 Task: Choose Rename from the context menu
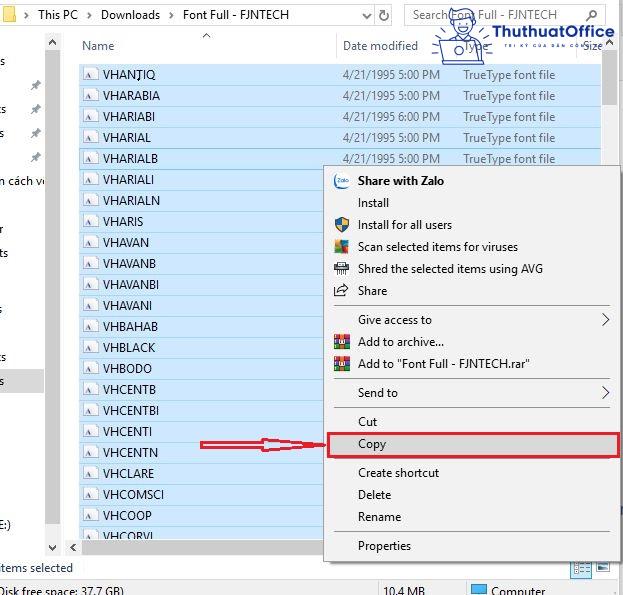(471, 517)
